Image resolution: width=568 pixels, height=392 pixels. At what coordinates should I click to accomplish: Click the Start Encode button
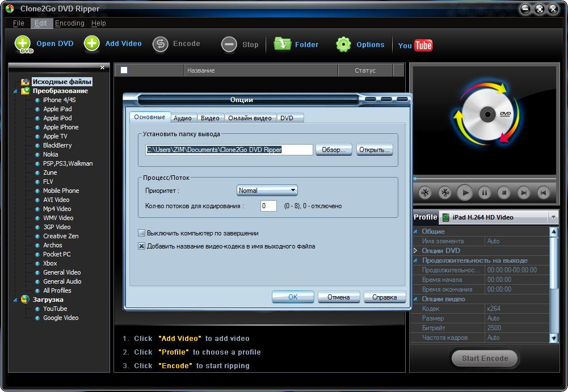coord(485,359)
